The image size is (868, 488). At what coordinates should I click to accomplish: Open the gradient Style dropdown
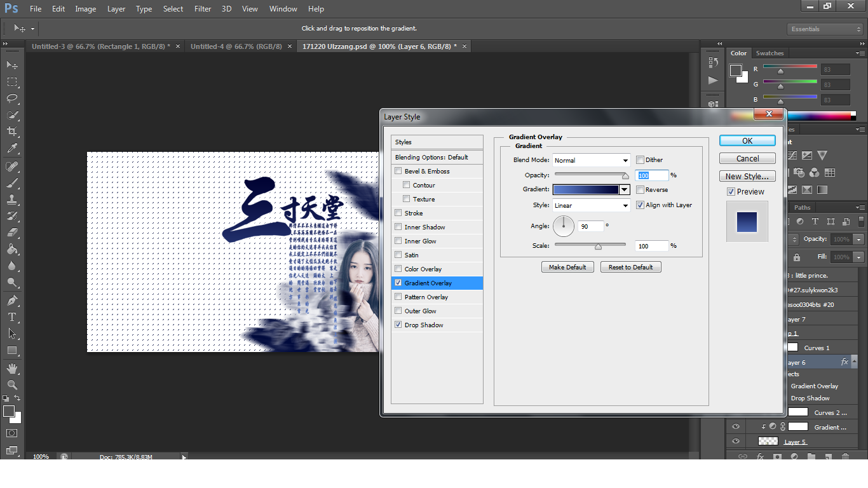591,206
